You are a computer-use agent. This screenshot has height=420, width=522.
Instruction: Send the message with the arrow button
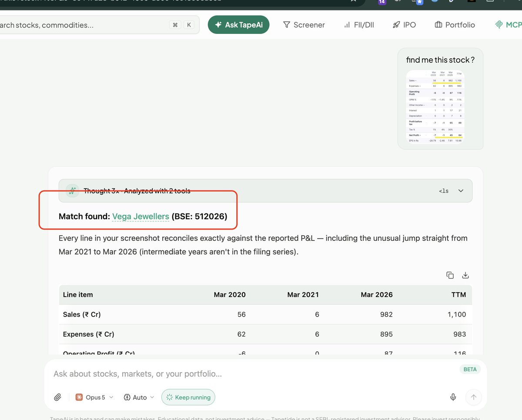click(x=474, y=397)
